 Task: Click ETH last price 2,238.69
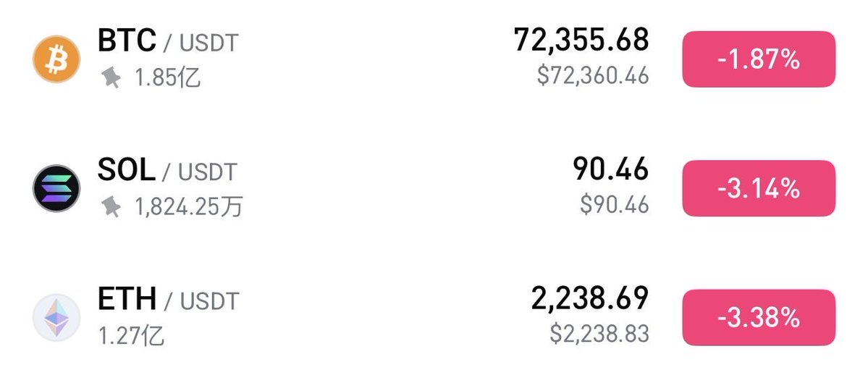pyautogui.click(x=589, y=298)
